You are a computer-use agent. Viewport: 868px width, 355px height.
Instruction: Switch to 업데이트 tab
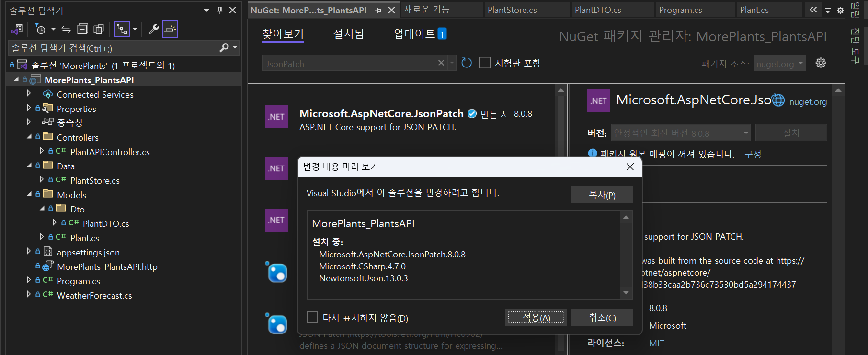420,34
